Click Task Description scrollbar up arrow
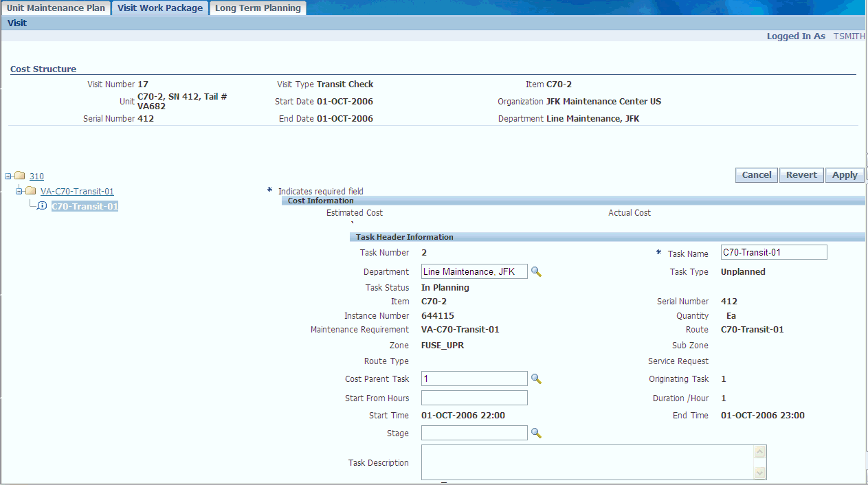The height and width of the screenshot is (485, 868). (x=760, y=452)
